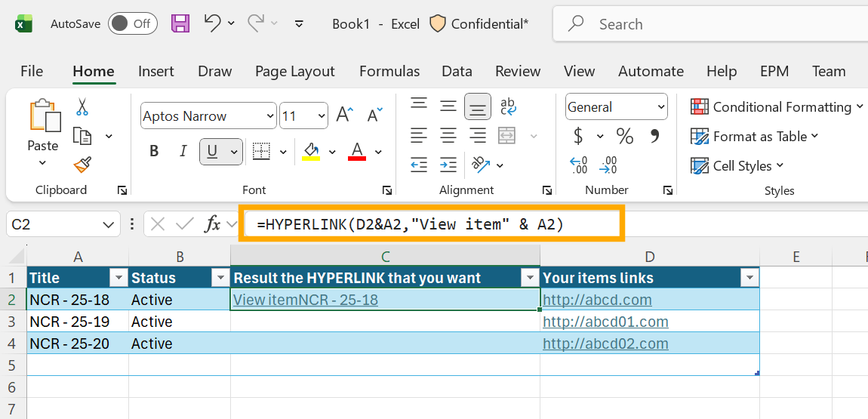The height and width of the screenshot is (419, 868).
Task: Open Font settings dialog launcher
Action: [387, 190]
